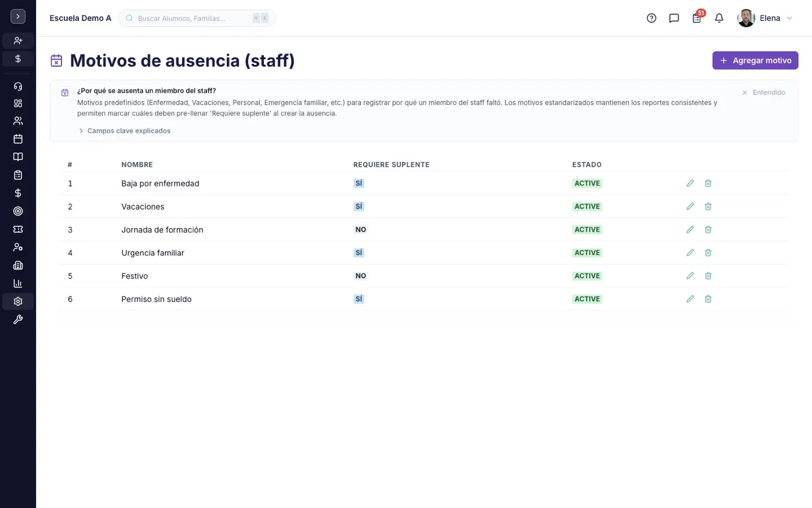Click the REQUIERE SUPLENTE column header

click(391, 165)
